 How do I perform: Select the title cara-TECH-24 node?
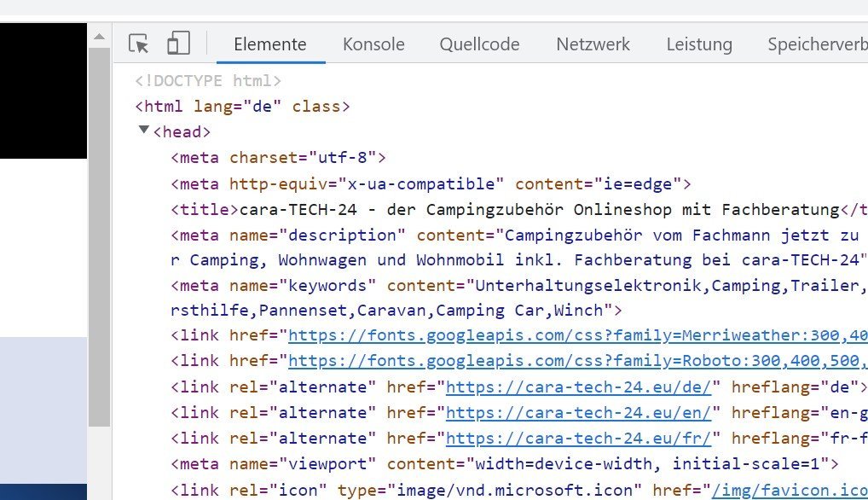pyautogui.click(x=519, y=210)
